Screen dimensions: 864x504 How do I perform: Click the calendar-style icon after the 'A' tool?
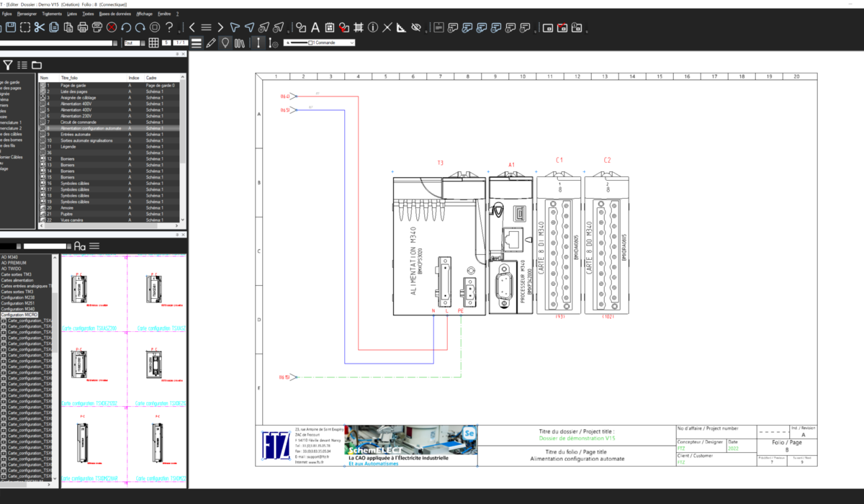pos(329,27)
